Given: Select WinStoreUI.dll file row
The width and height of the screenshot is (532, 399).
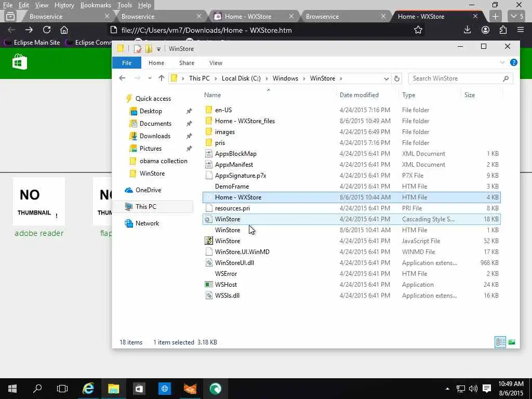Looking at the screenshot, I should tap(352, 262).
